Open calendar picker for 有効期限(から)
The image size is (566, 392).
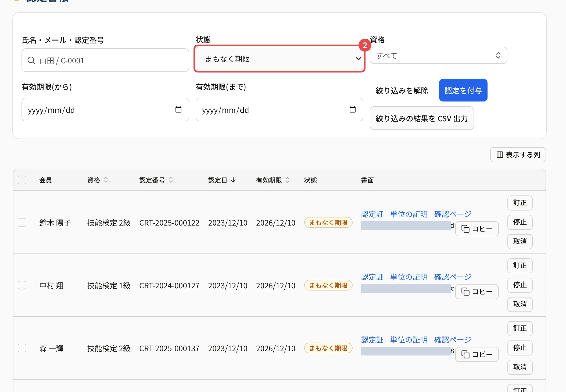[178, 110]
